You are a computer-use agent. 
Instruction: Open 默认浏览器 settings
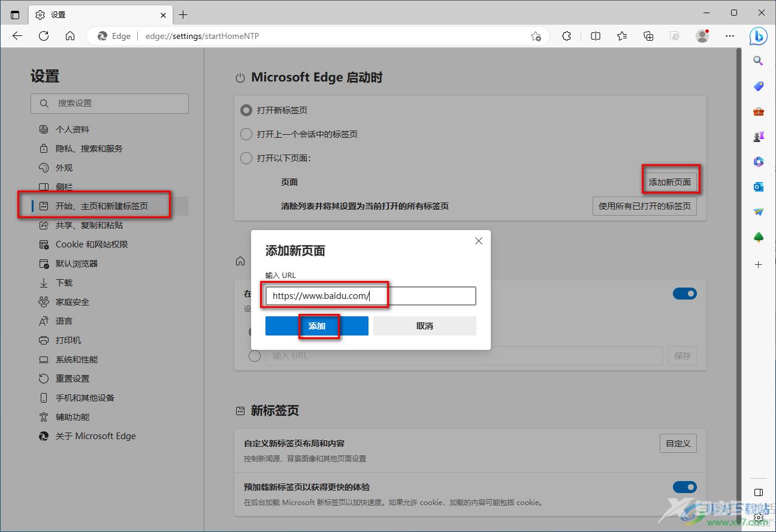tap(77, 264)
